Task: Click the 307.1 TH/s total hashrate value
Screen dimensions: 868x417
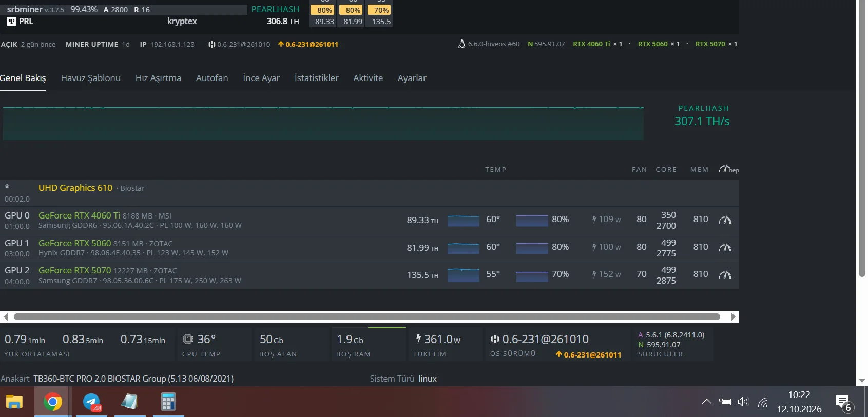Action: (x=702, y=121)
